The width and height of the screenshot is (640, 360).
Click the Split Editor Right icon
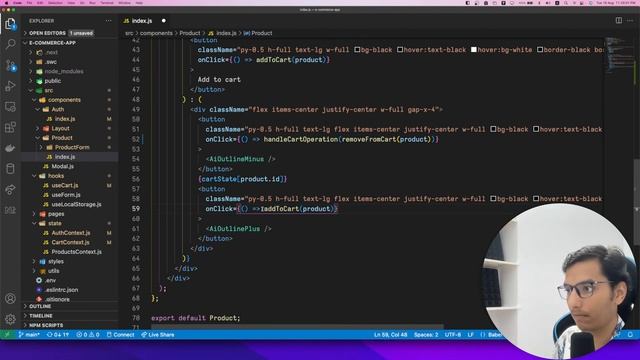pos(619,20)
